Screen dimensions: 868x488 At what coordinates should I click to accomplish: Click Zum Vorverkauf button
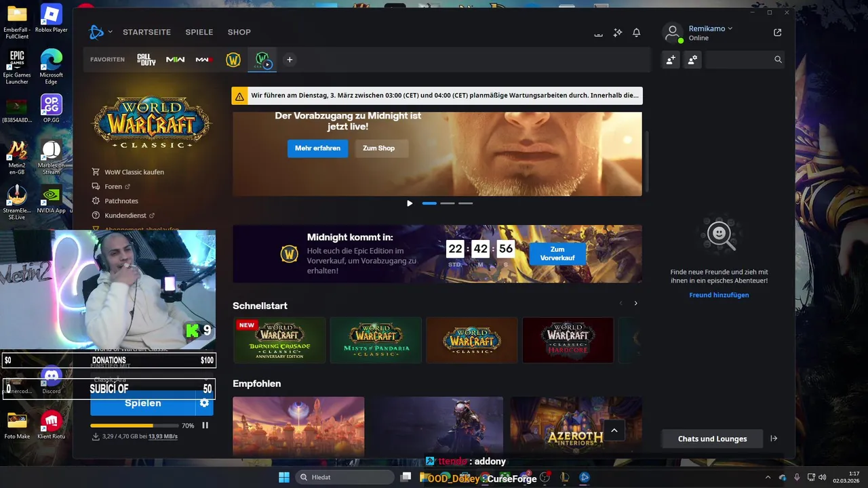557,254
